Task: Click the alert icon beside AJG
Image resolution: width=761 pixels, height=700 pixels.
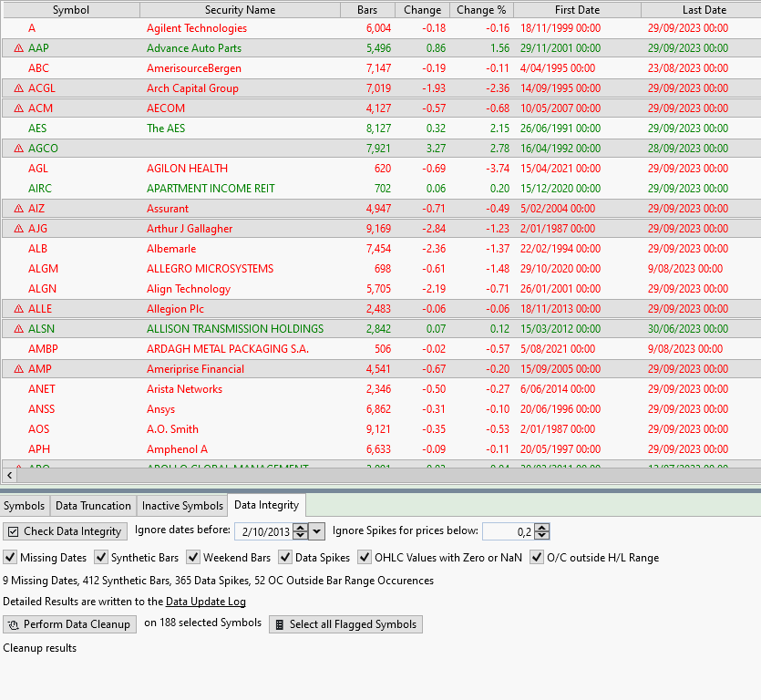Action: [x=19, y=229]
